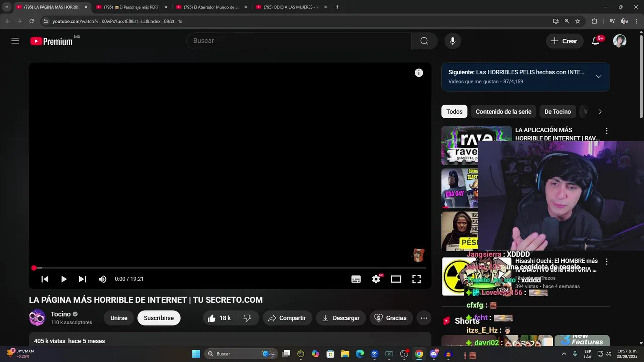Image resolution: width=644 pixels, height=362 pixels.
Task: Open a new browser tab
Action: (x=337, y=7)
